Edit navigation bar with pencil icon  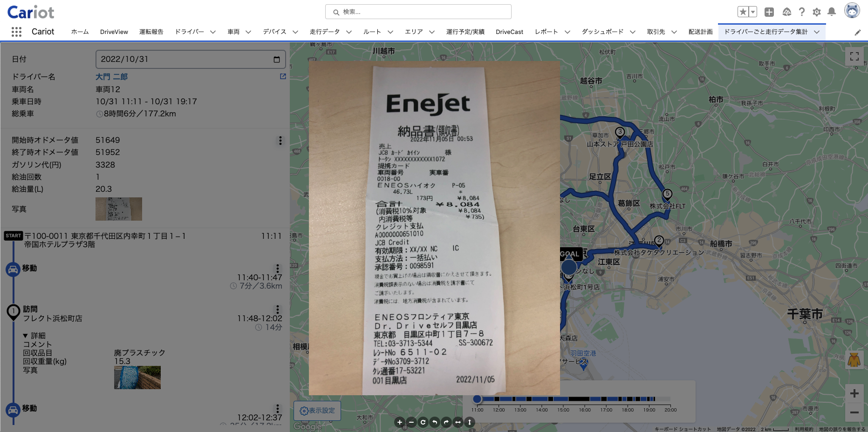pyautogui.click(x=858, y=33)
